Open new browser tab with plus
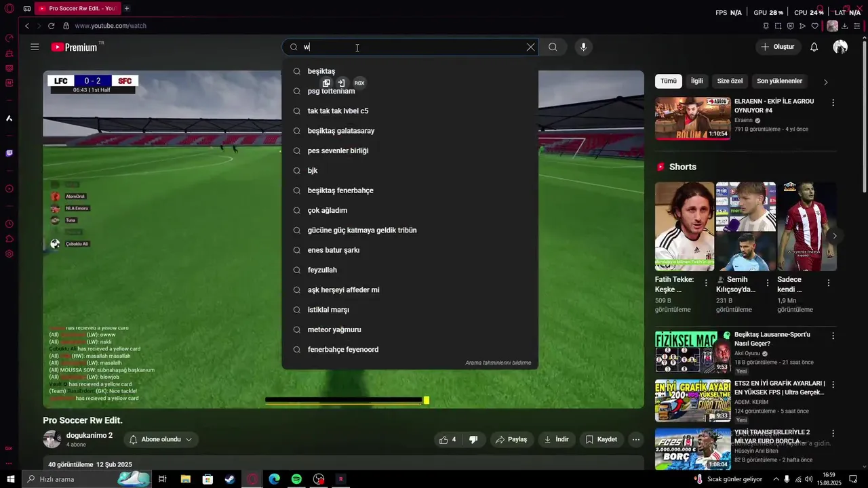 126,8
